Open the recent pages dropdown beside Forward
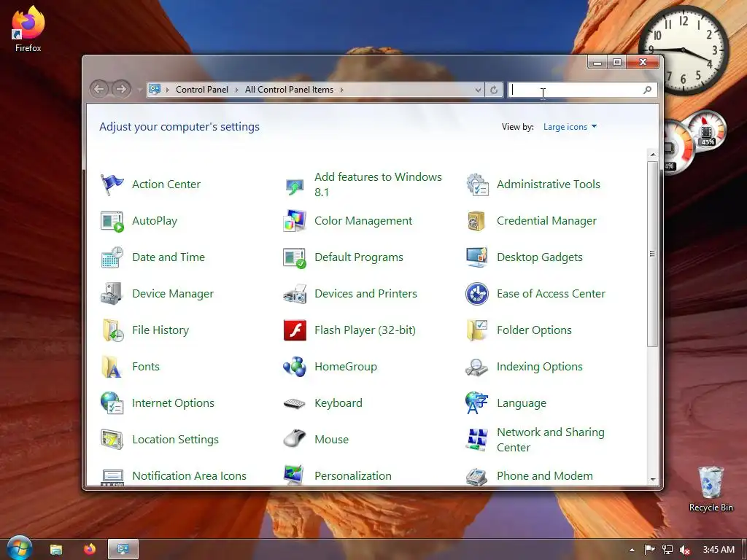This screenshot has width=747, height=560. [139, 90]
